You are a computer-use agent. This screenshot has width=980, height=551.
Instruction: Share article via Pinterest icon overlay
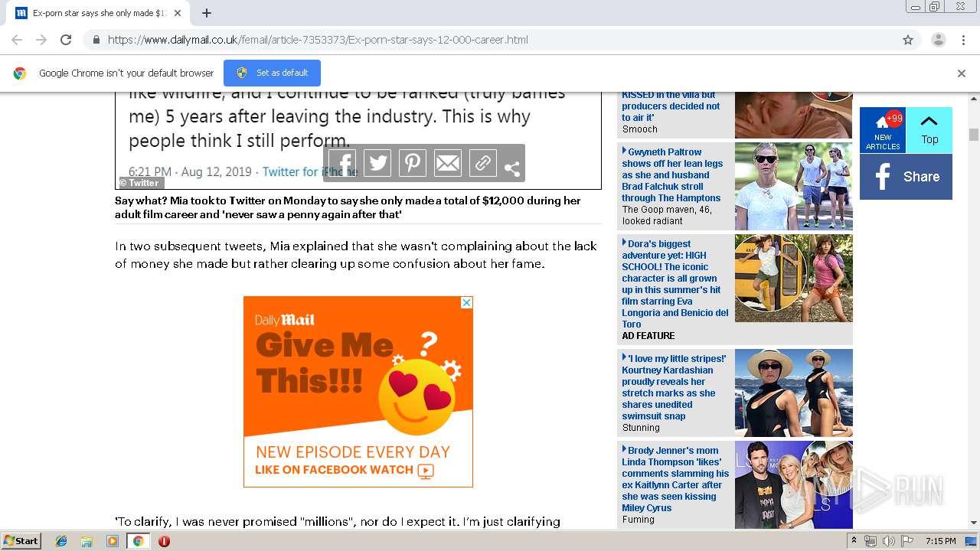413,163
